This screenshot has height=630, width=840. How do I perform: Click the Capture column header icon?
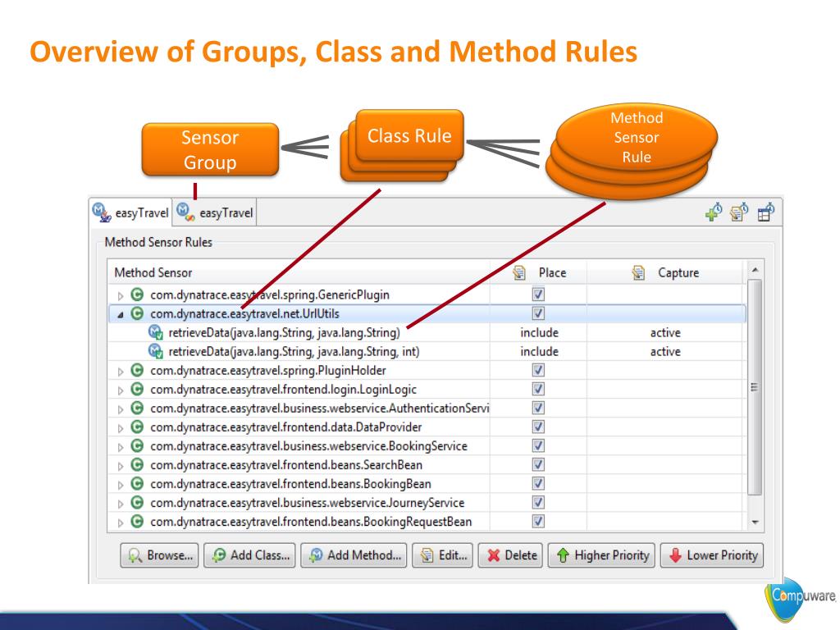coord(638,272)
